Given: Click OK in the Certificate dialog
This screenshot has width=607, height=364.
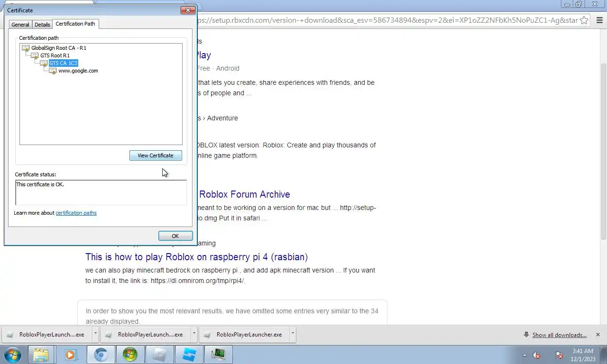Looking at the screenshot, I should click(x=175, y=236).
